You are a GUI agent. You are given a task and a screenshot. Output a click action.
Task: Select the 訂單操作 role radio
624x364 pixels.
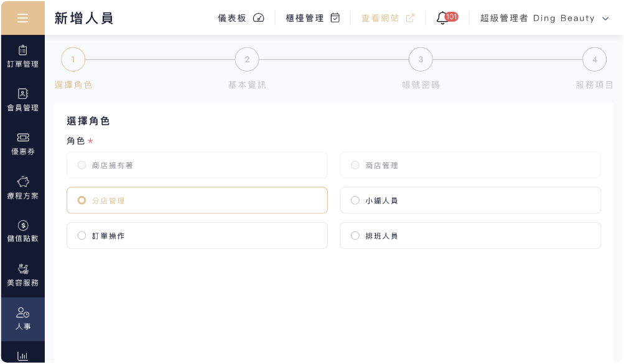81,235
